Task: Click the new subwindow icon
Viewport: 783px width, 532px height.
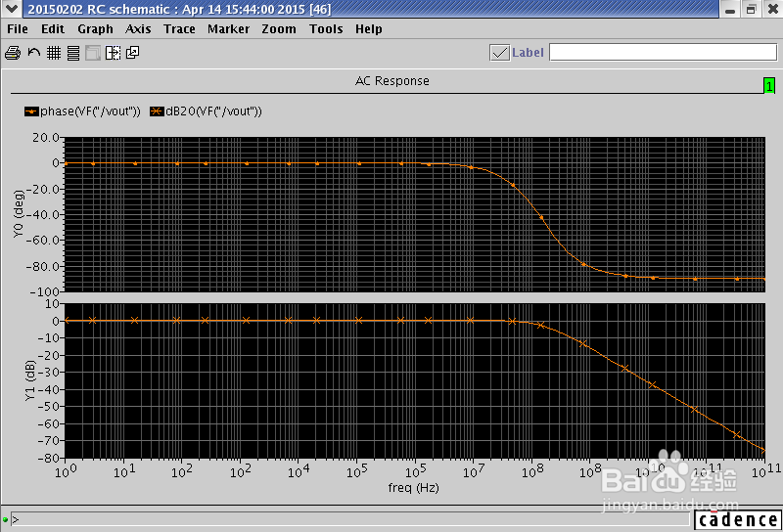Action: 133,53
